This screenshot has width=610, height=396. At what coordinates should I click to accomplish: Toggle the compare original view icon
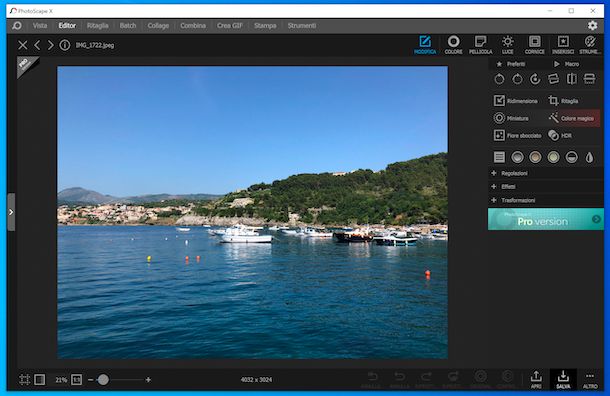coord(40,380)
